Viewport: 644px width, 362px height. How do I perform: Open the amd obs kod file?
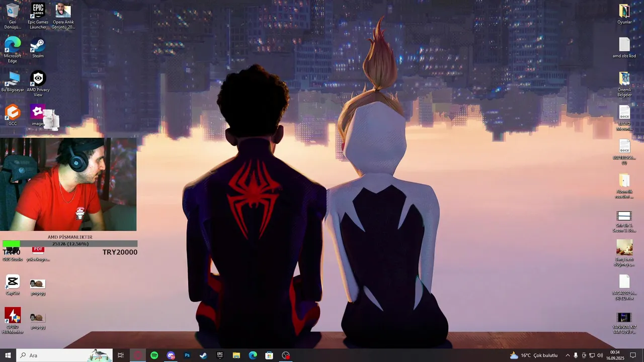624,48
